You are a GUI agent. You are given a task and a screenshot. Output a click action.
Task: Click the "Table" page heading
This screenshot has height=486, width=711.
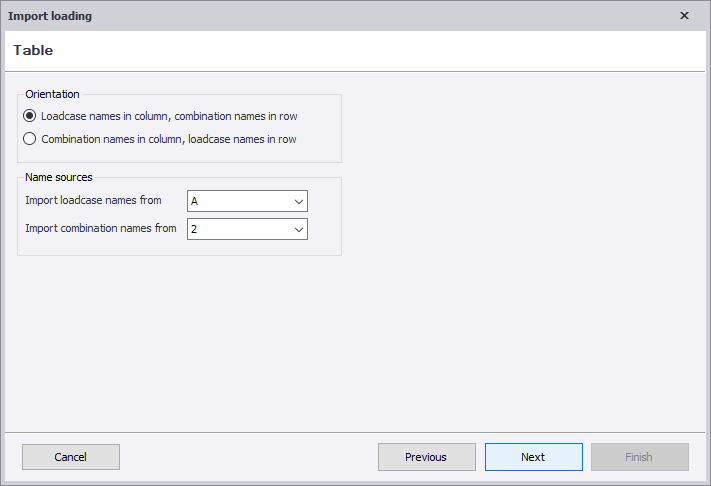click(33, 50)
